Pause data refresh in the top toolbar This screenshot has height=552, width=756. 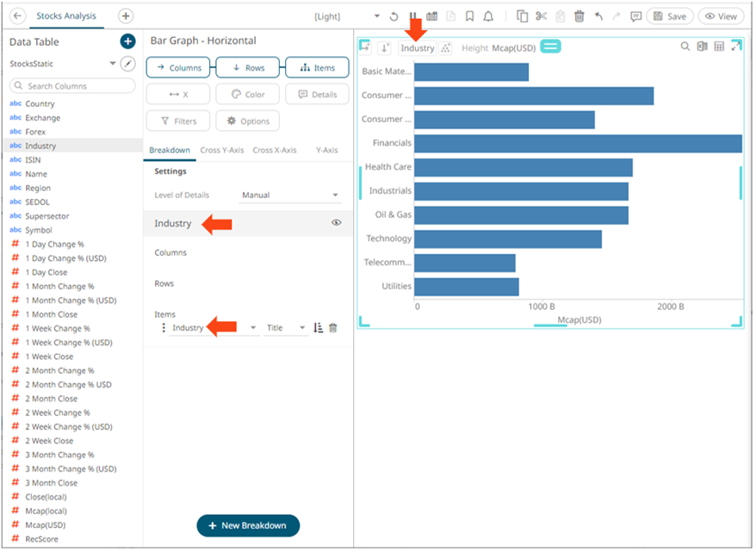[412, 16]
